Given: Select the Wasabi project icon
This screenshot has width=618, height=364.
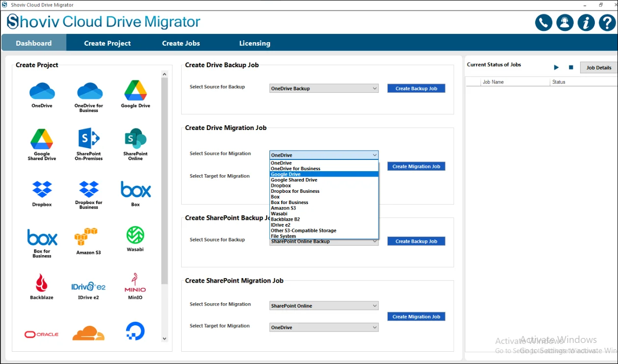Looking at the screenshot, I should click(x=135, y=235).
